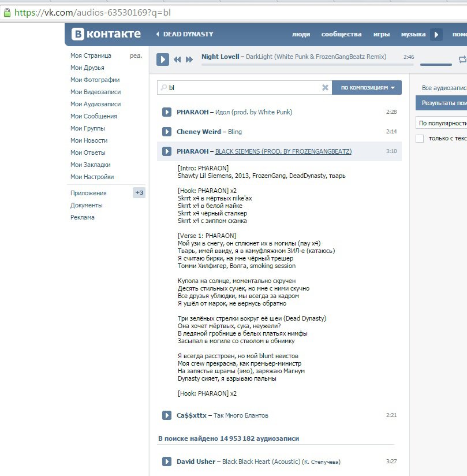Screen dimensions: 467x476
Task: Click the '2:46' player time display
Action: click(x=409, y=57)
